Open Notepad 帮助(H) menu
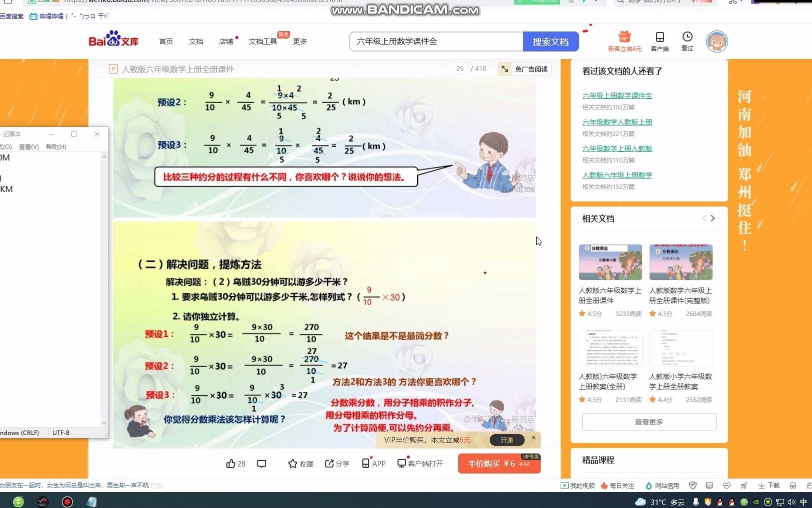Viewport: 812px width, 508px height. (x=56, y=147)
